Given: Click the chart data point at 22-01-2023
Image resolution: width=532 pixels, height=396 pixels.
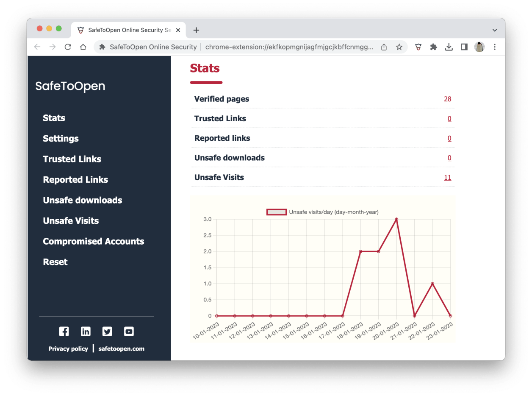Looking at the screenshot, I should (432, 284).
